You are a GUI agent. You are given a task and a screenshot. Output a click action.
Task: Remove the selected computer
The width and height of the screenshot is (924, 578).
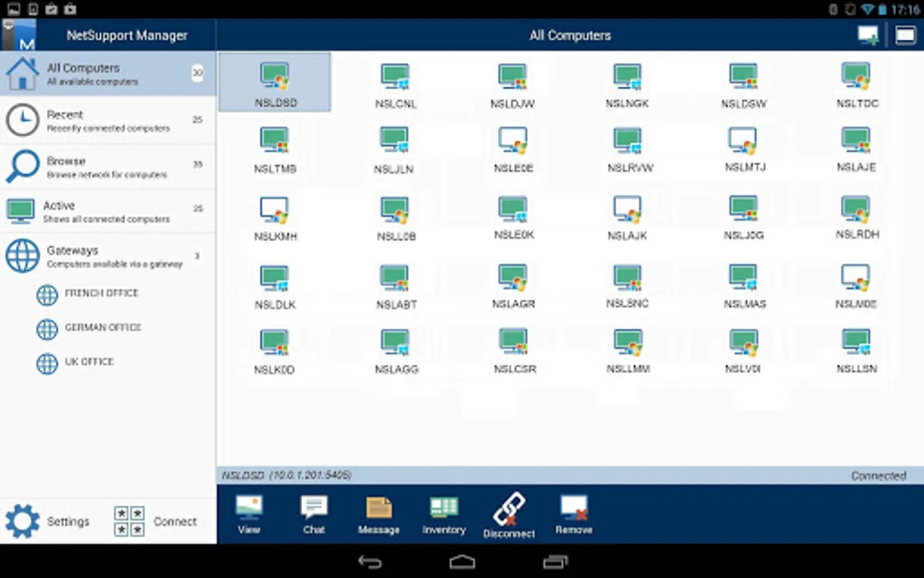[x=574, y=514]
